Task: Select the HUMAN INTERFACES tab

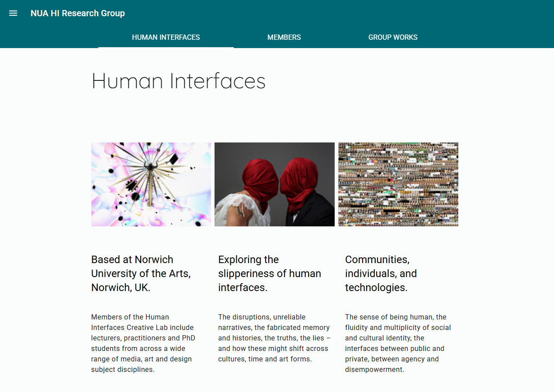Action: pyautogui.click(x=166, y=37)
